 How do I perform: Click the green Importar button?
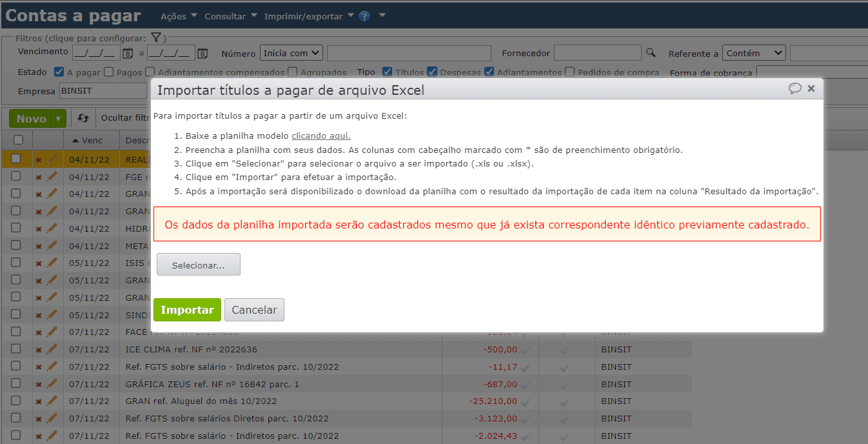(x=187, y=310)
